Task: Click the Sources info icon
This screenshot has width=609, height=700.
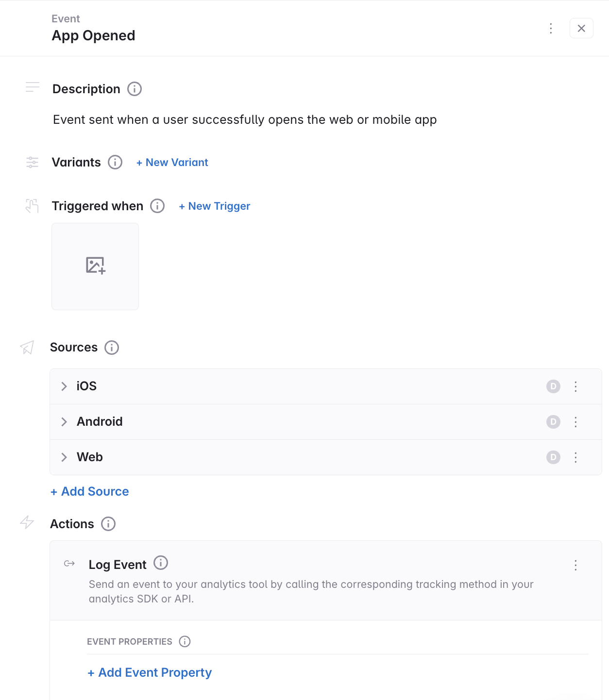Action: [x=112, y=348]
